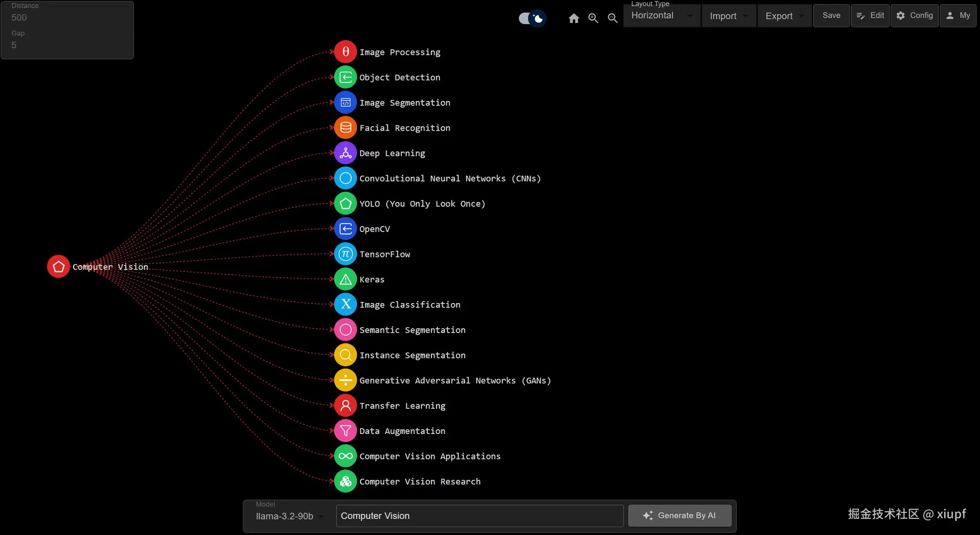Click the home reset view icon
This screenshot has height=535, width=980.
574,18
